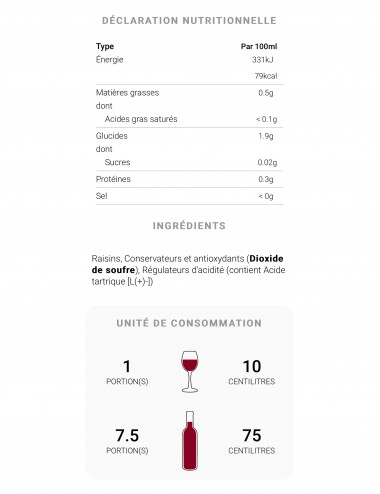Click the 1 portion(s) number

tap(127, 366)
